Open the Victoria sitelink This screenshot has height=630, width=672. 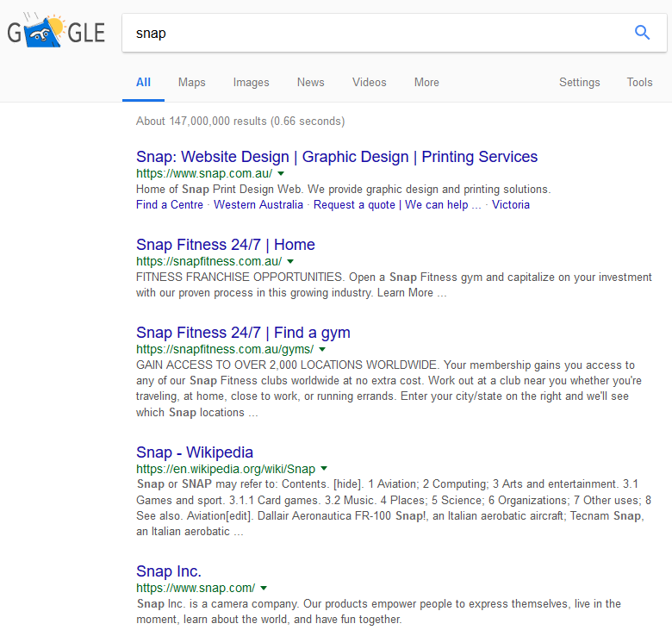(510, 204)
